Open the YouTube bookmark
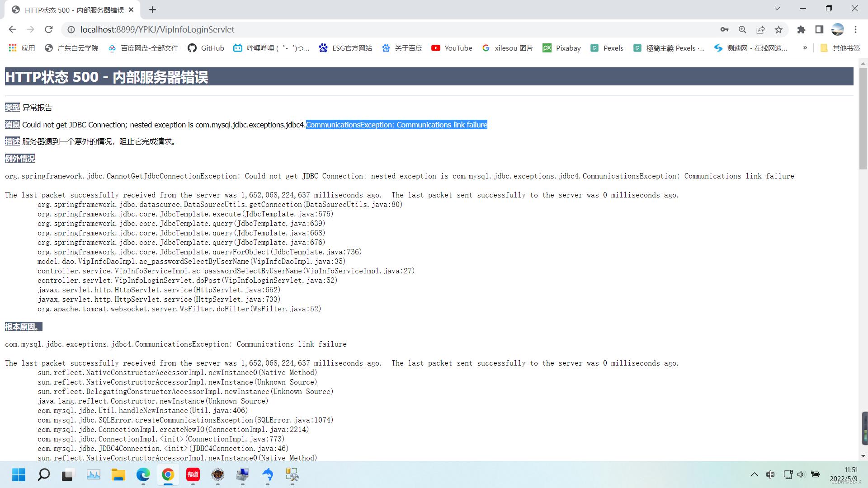868x488 pixels. (x=452, y=48)
